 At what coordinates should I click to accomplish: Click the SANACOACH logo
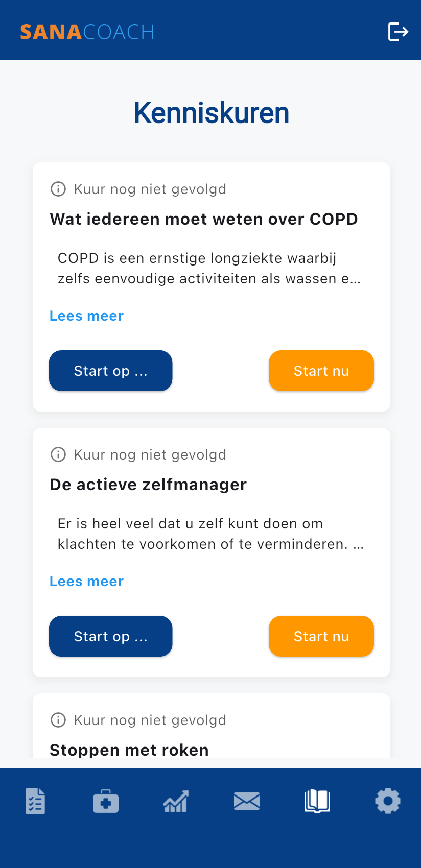[87, 32]
